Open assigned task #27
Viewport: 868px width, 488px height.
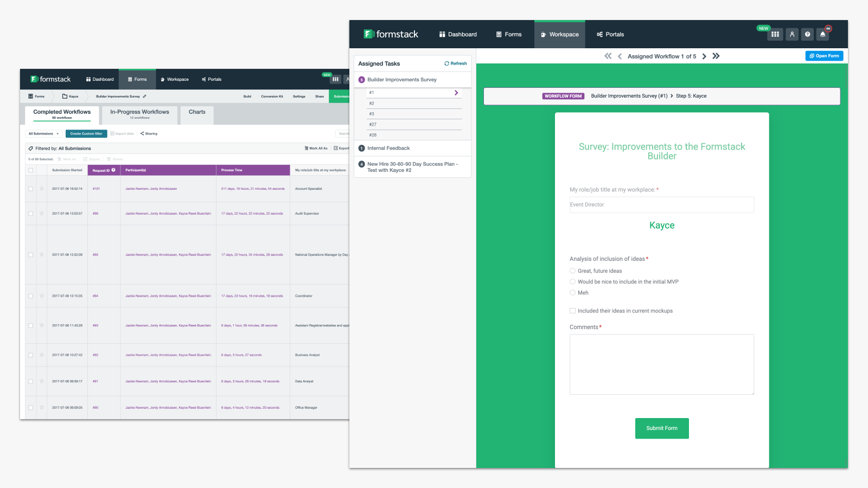(x=414, y=124)
